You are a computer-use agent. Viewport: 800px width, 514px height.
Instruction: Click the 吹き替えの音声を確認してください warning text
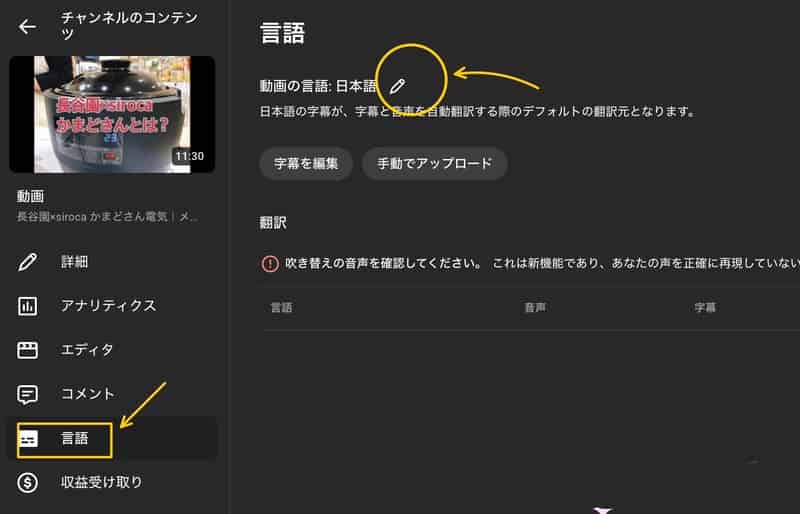coord(383,263)
